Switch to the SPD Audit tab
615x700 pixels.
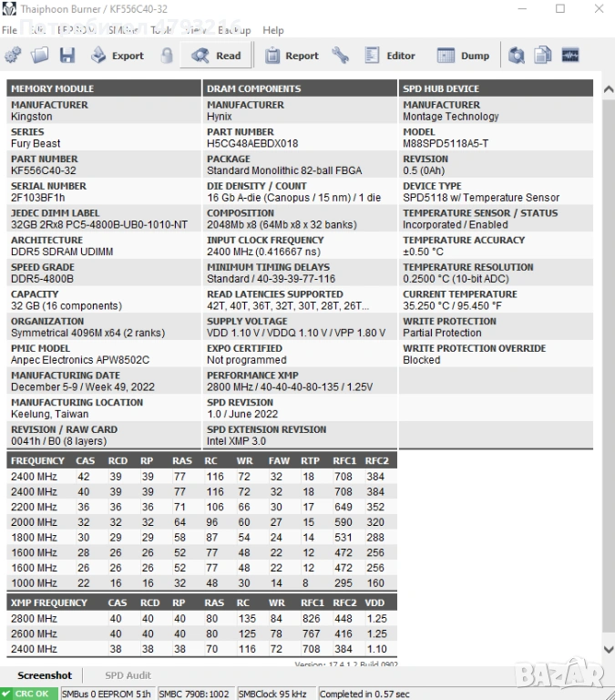coord(128,675)
